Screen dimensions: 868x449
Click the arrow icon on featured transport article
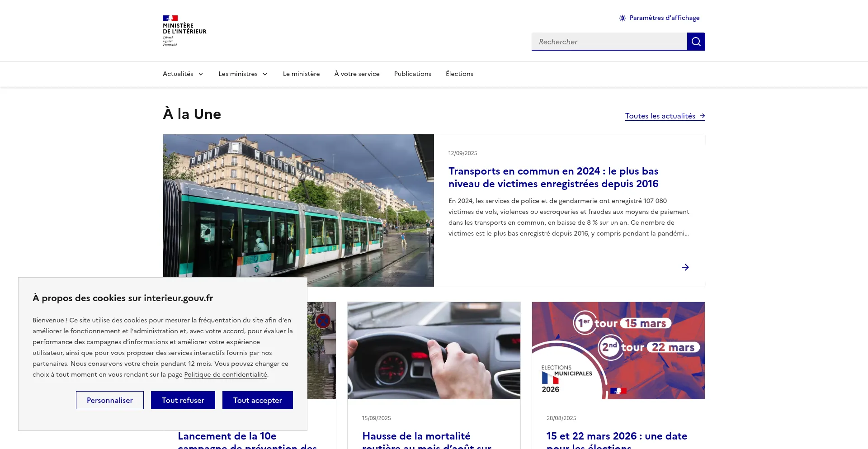685,267
